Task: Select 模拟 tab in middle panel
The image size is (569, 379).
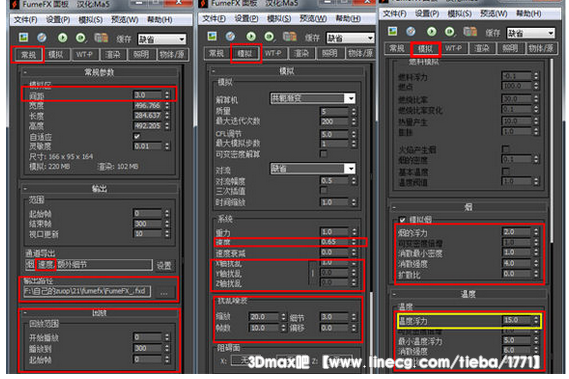Action: [x=245, y=53]
